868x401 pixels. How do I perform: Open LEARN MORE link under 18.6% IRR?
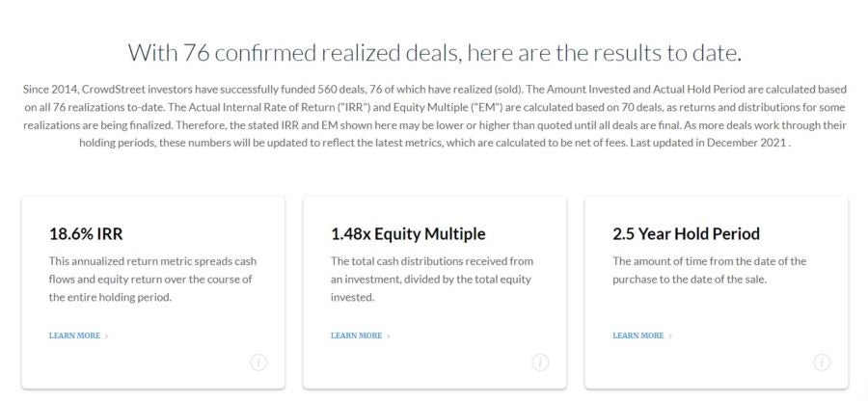(x=74, y=335)
